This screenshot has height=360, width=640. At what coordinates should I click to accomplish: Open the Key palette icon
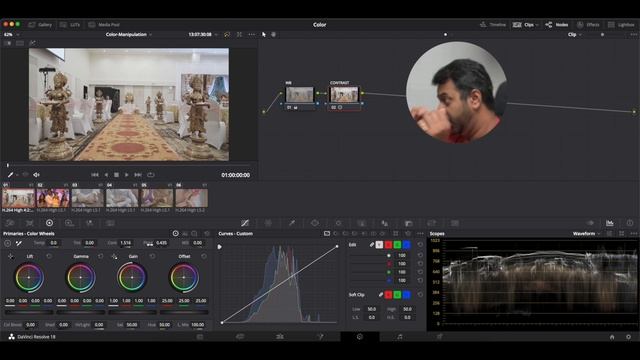pyautogui.click(x=409, y=223)
